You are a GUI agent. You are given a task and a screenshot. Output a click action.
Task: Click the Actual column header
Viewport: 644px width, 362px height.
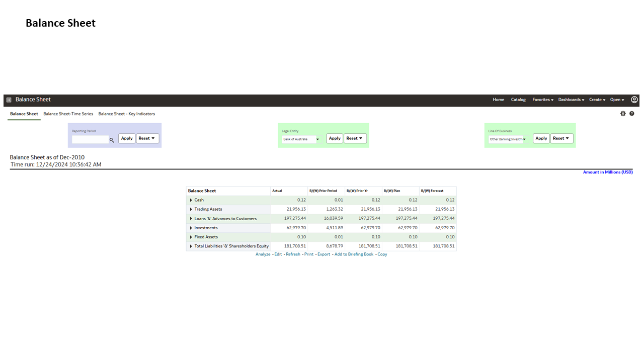pos(289,191)
